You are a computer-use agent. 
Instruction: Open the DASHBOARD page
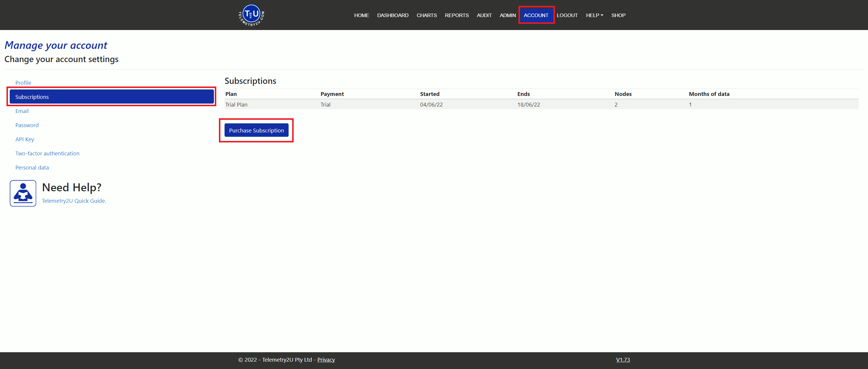393,15
